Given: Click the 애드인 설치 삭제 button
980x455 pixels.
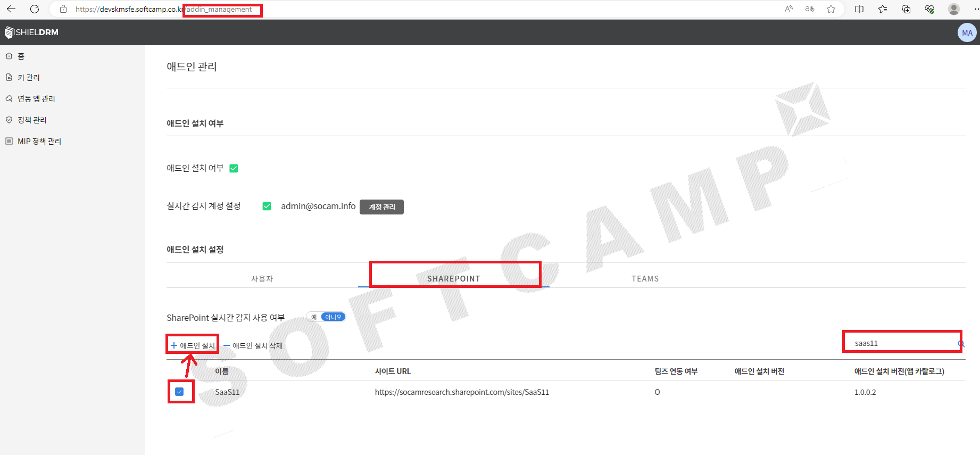Looking at the screenshot, I should click(253, 345).
